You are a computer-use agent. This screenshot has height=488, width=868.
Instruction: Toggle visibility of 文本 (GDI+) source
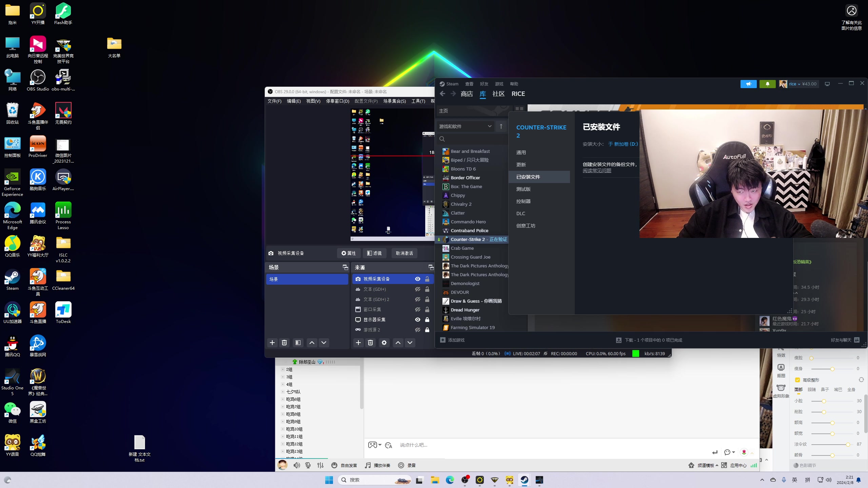(x=418, y=289)
